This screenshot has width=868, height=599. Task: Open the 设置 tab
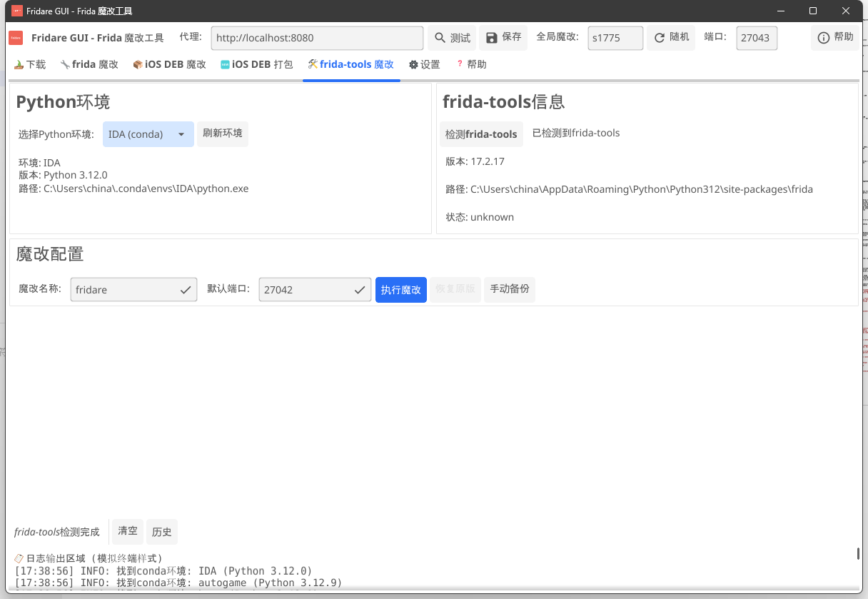(424, 64)
